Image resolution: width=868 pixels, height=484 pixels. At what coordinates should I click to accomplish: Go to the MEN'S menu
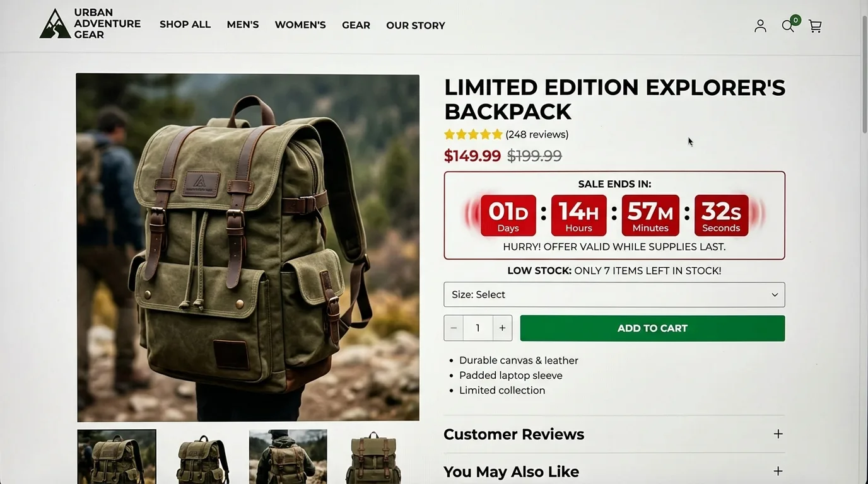243,25
